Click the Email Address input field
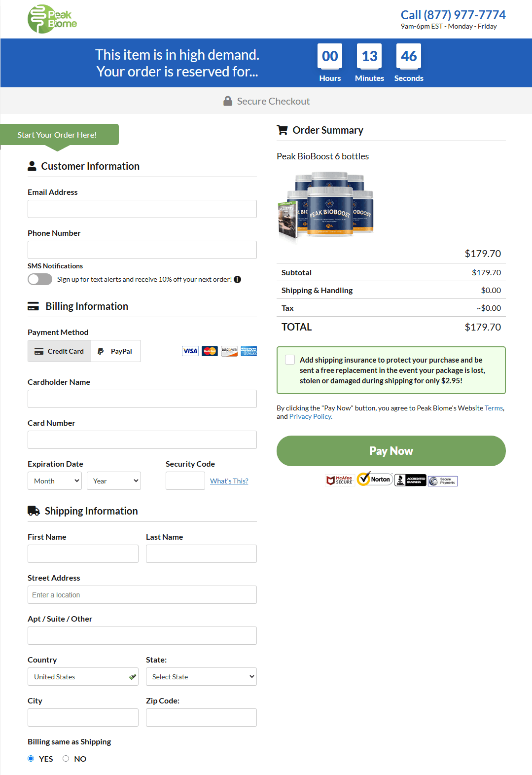 [142, 209]
